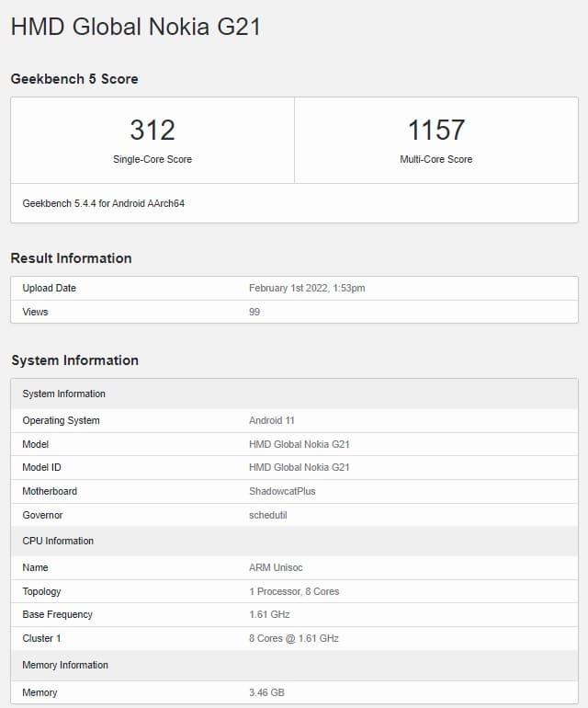Click the schedutil governor value

[268, 515]
